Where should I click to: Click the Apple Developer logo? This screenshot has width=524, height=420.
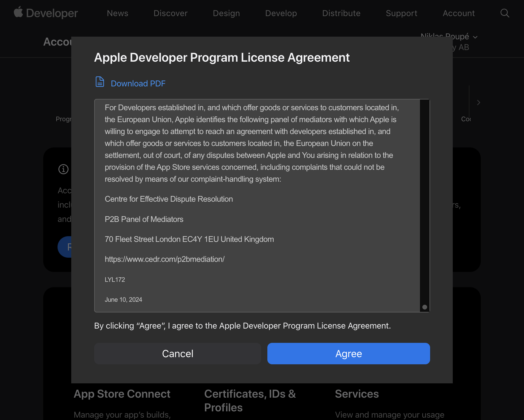click(x=46, y=13)
